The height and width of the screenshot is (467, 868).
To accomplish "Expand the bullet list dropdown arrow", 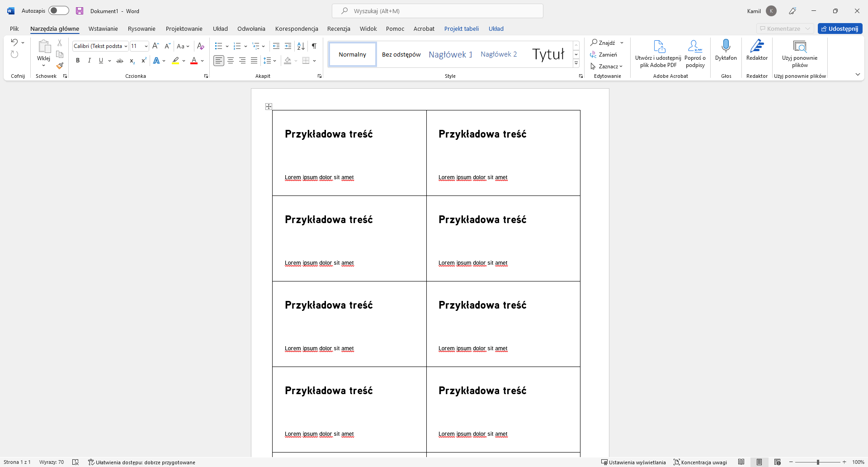I will point(227,46).
